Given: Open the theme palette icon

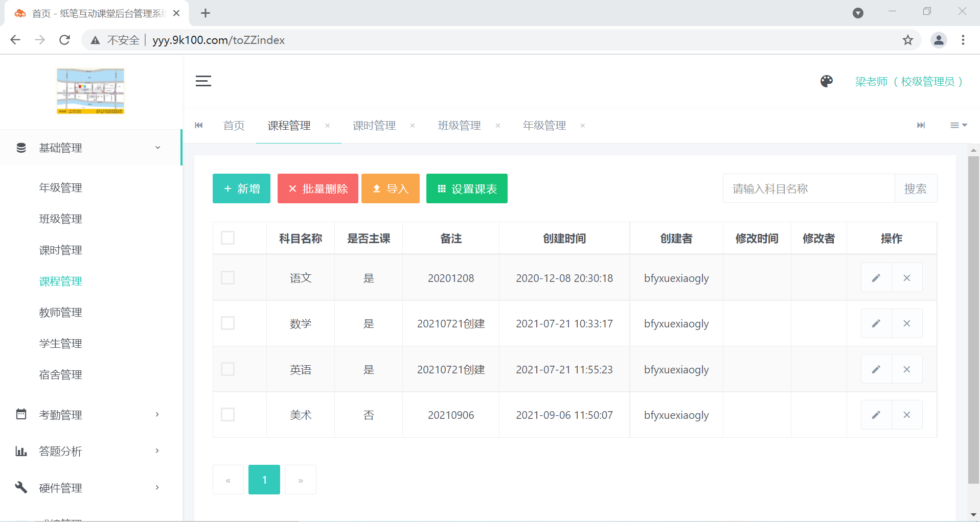Looking at the screenshot, I should pyautogui.click(x=827, y=81).
